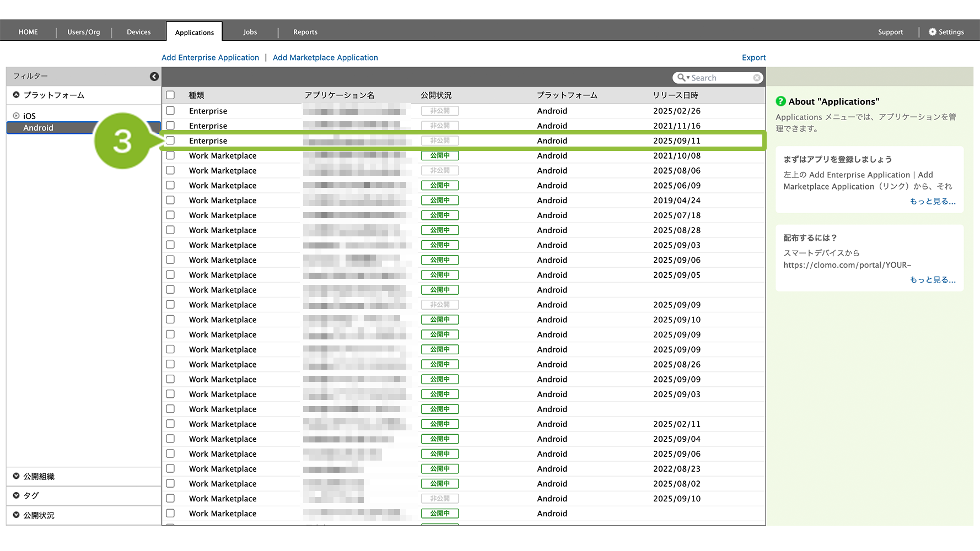Expand the タグ filter section

17,495
